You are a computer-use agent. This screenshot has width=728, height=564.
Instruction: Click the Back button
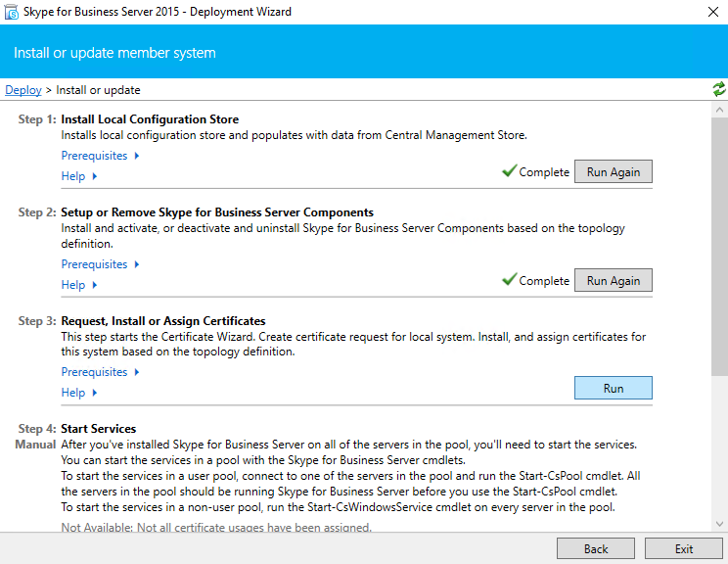tap(596, 548)
